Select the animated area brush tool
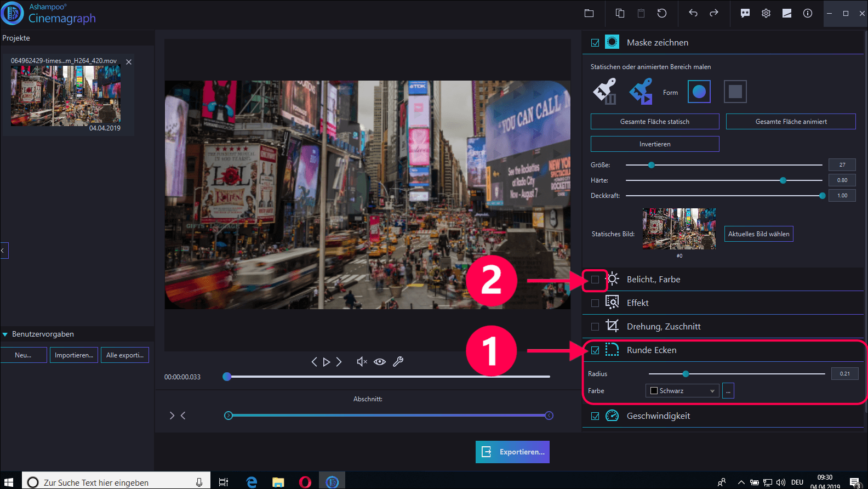The image size is (868, 489). point(641,91)
